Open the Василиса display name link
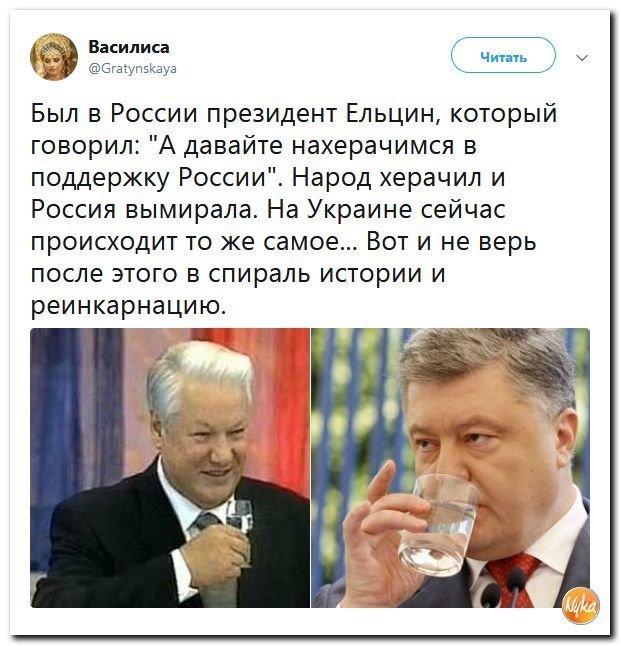Viewport: 621px width, 646px height. (x=129, y=47)
